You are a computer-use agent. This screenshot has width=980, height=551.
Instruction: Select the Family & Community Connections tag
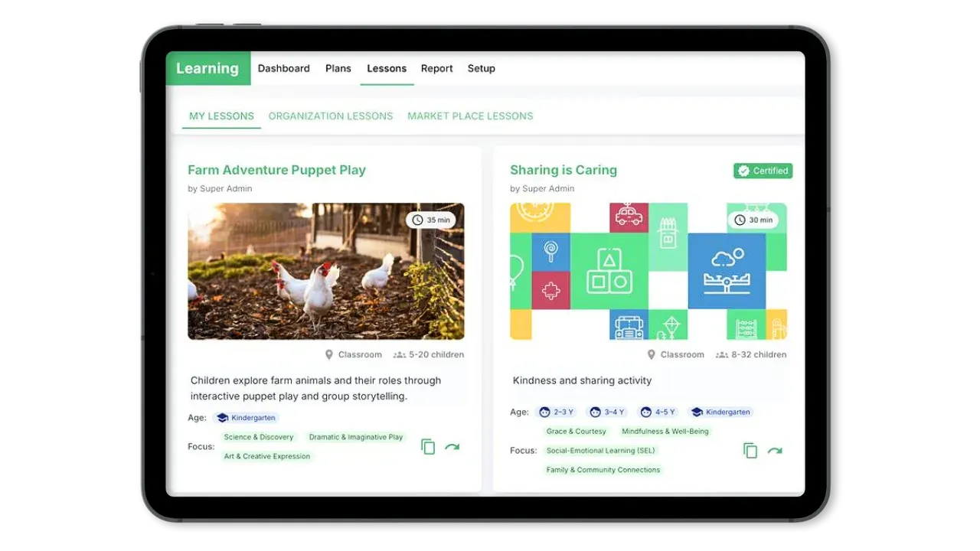pos(603,470)
